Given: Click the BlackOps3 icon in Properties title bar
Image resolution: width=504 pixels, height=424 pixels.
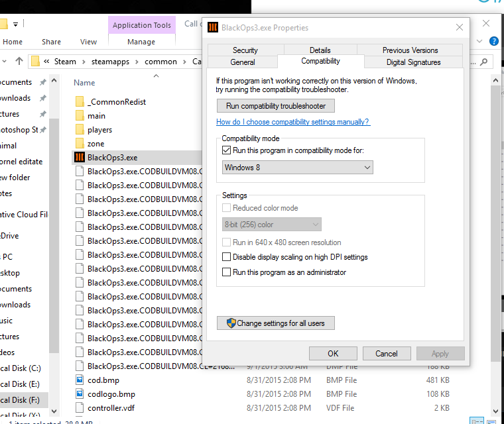Looking at the screenshot, I should (212, 28).
